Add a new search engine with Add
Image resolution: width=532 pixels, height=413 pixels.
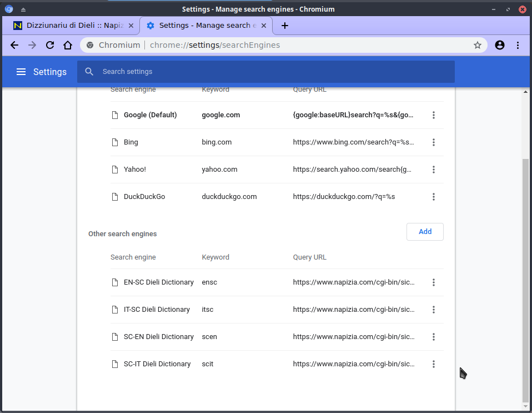tap(425, 232)
